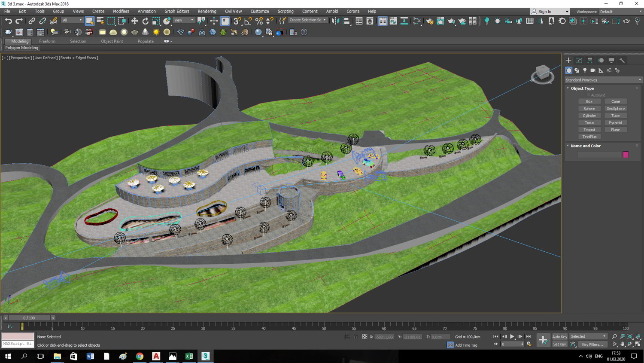Screen dimensions: 644x363
Task: Open the selection filter 'All' dropdown
Action: click(72, 20)
